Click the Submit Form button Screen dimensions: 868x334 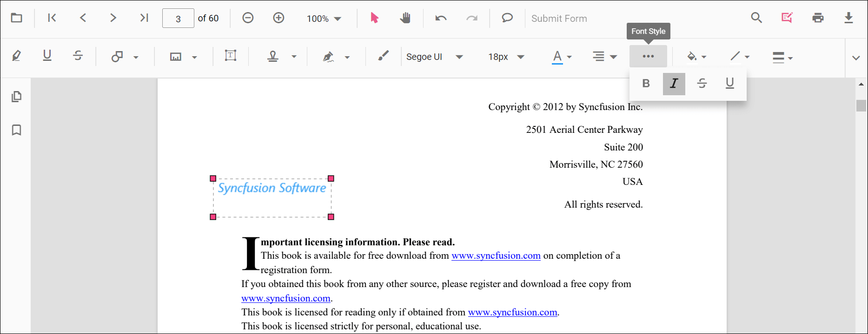coord(559,19)
